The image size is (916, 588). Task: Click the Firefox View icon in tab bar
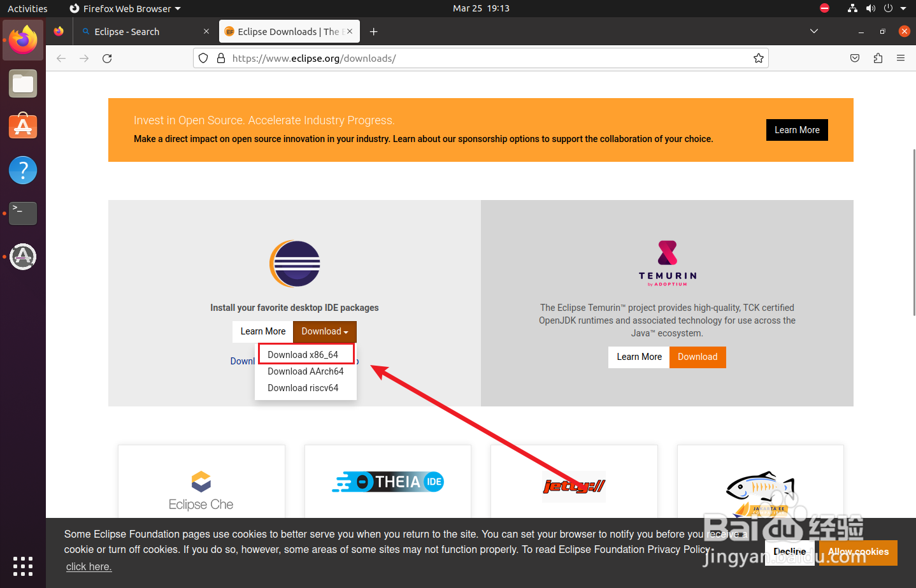point(59,31)
